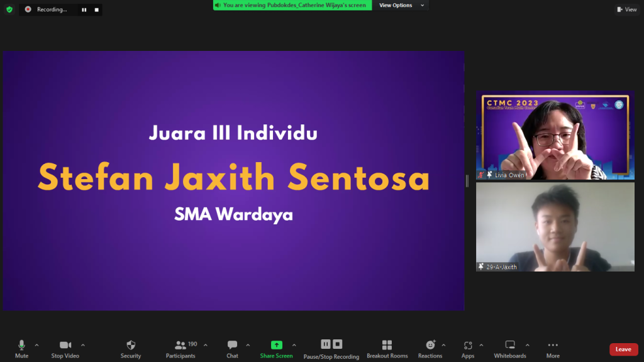
Task: Open the View layout menu
Action: [627, 9]
